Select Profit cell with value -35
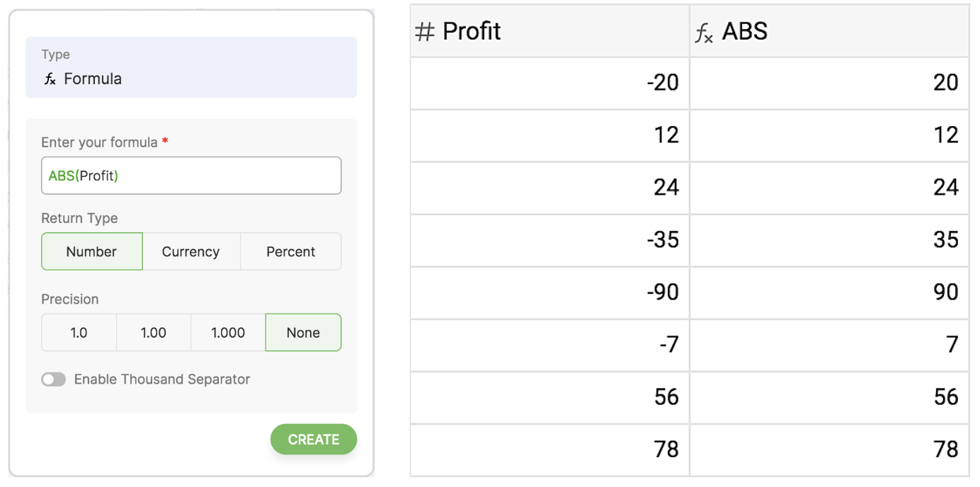Screen dimensions: 980x487 click(x=549, y=240)
